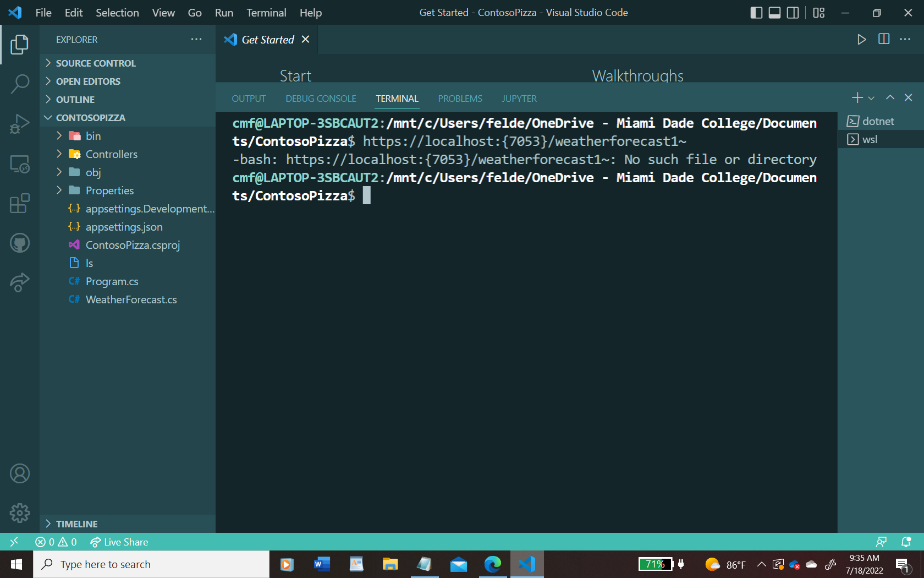Screen dimensions: 924x578
Task: Open the Manage gear menu
Action: pos(20,513)
